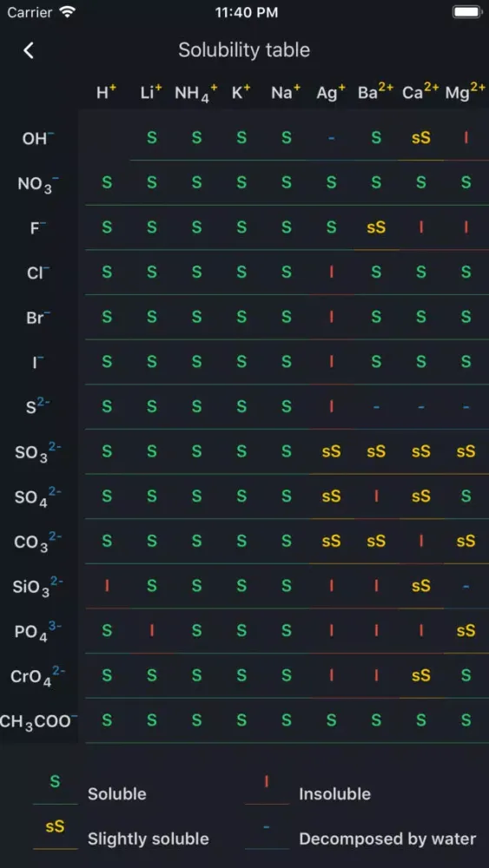Tap the sS cell for Ca2+ sulfate
This screenshot has height=868, width=489.
(420, 496)
